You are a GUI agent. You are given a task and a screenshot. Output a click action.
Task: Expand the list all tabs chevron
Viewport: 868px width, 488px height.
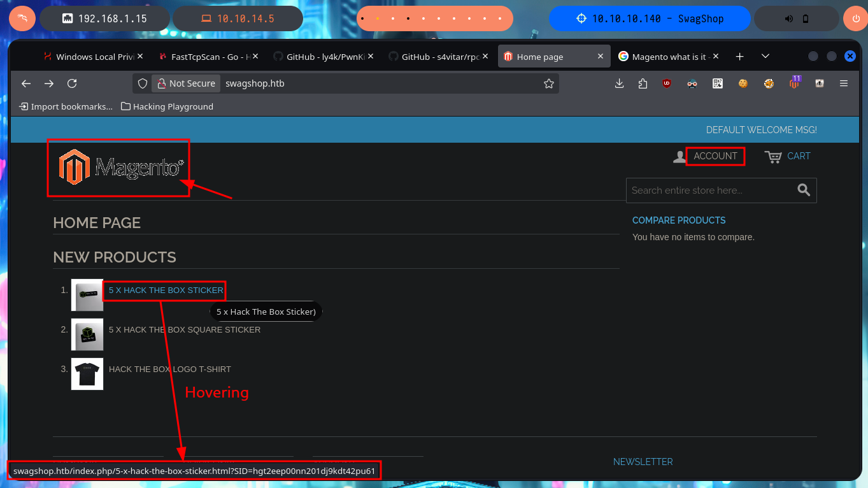(x=766, y=57)
